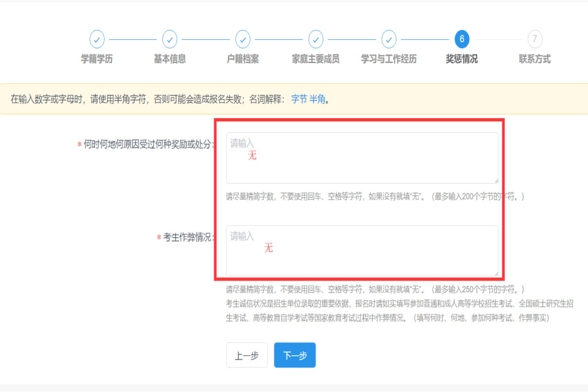Screen dimensions: 588x392
Task: Click the gray step 7 circle
Action: [535, 39]
